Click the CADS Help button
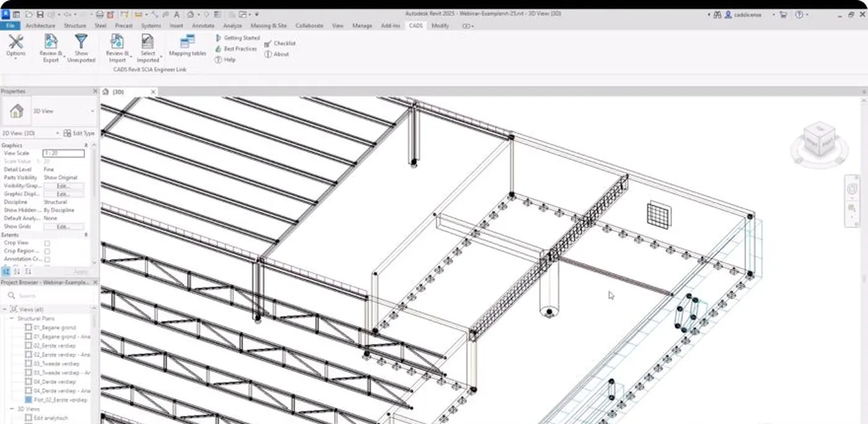This screenshot has width=868, height=424. pos(225,60)
